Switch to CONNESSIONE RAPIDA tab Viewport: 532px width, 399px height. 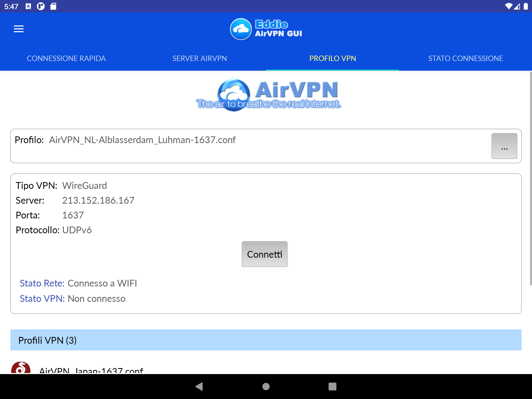(66, 58)
